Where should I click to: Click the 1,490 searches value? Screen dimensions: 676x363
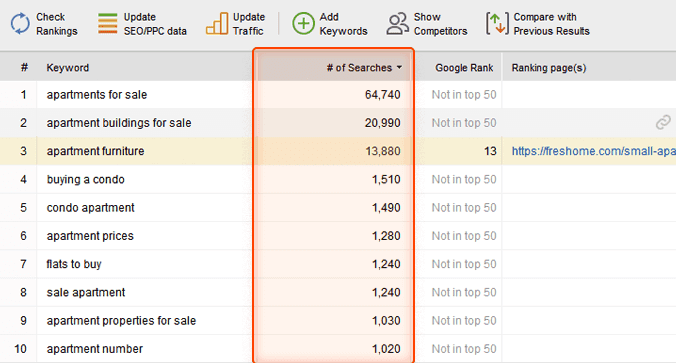(386, 208)
